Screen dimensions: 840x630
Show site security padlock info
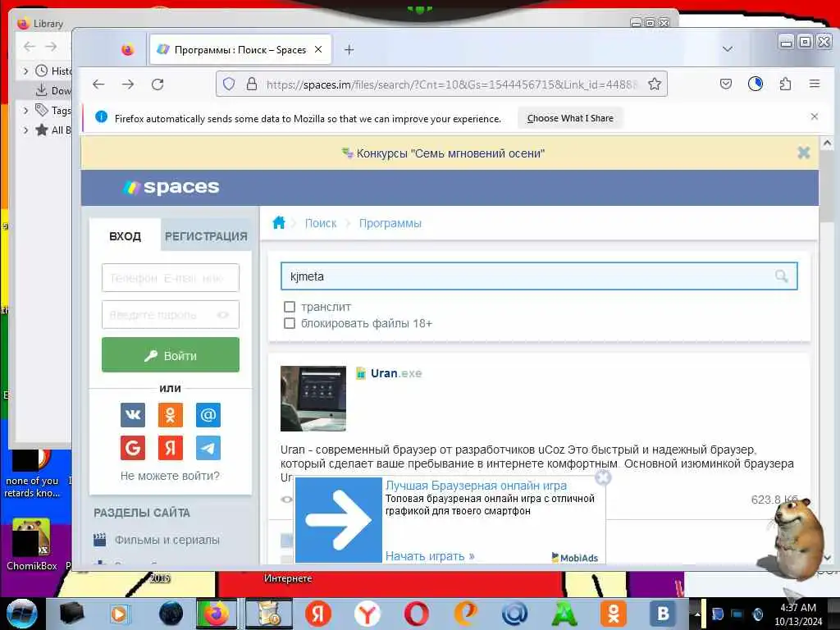[x=251, y=84]
